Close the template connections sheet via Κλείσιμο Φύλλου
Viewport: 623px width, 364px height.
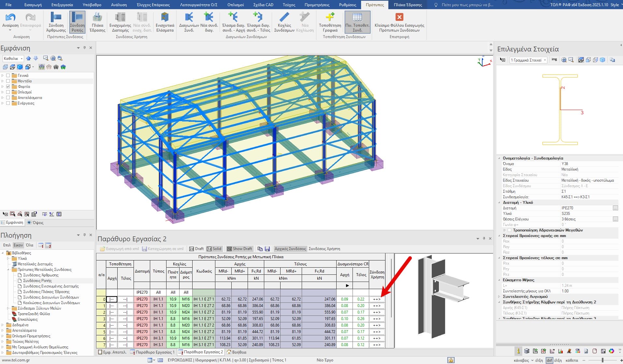pos(399,18)
